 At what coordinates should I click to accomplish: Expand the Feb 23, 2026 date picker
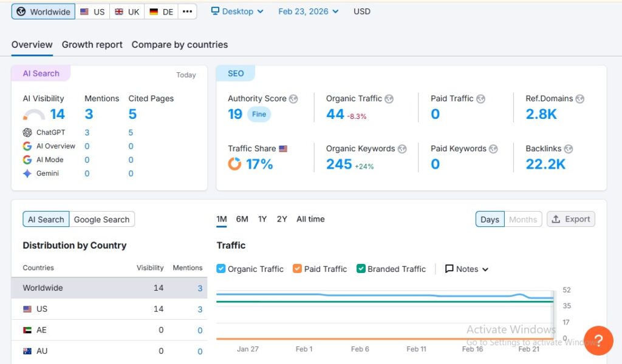point(308,12)
